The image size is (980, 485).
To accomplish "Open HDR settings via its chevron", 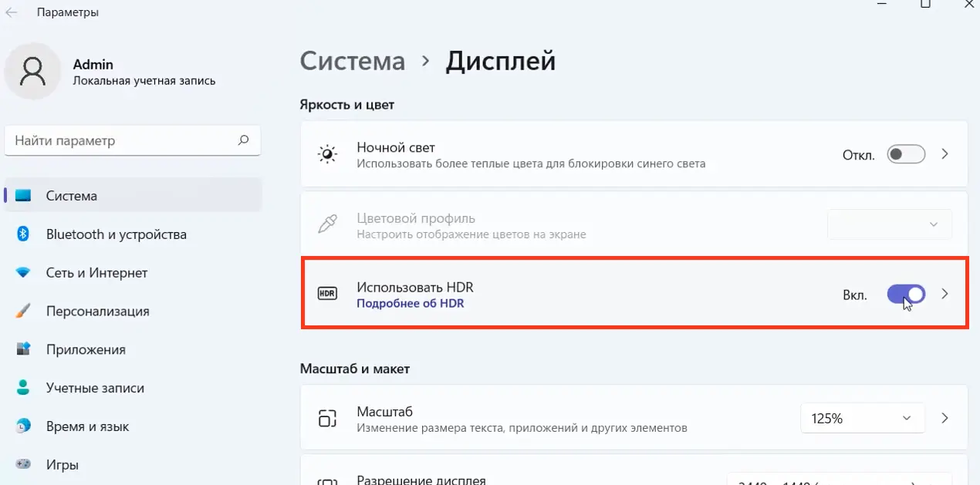I will coord(945,294).
